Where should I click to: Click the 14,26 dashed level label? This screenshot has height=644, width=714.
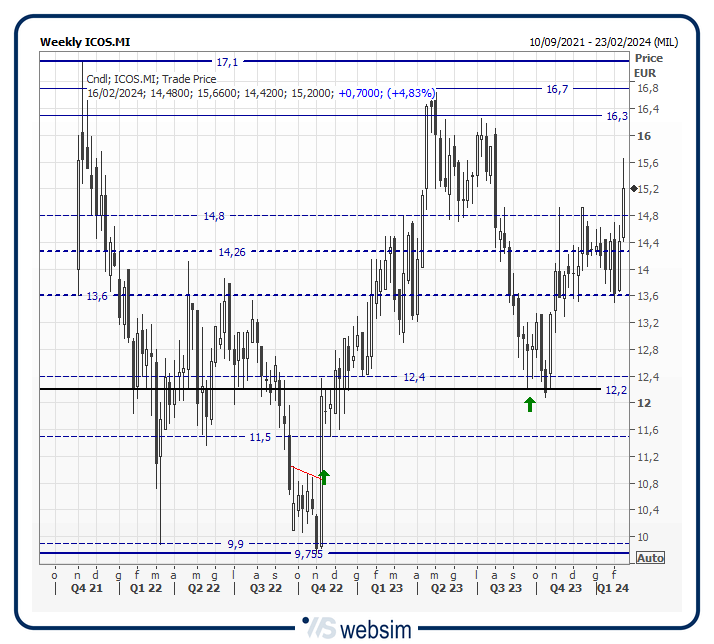[x=232, y=252]
